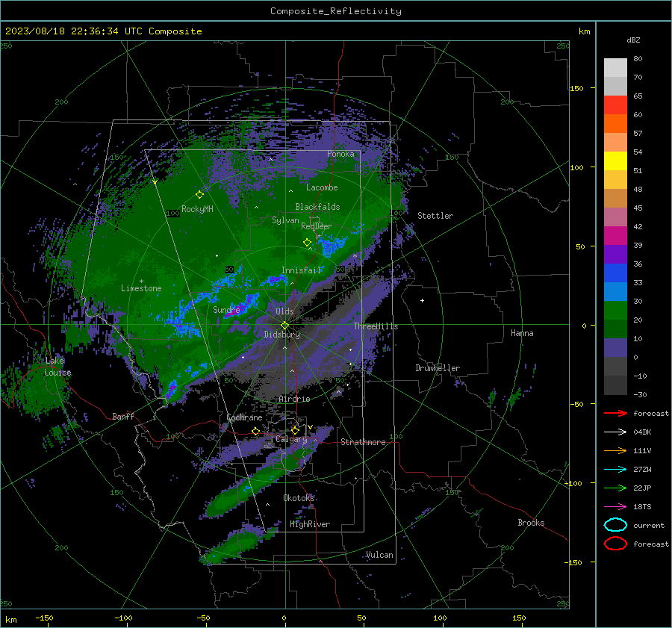Click the white 04DK arrow icon
Screen dimensions: 672x628
pos(615,432)
